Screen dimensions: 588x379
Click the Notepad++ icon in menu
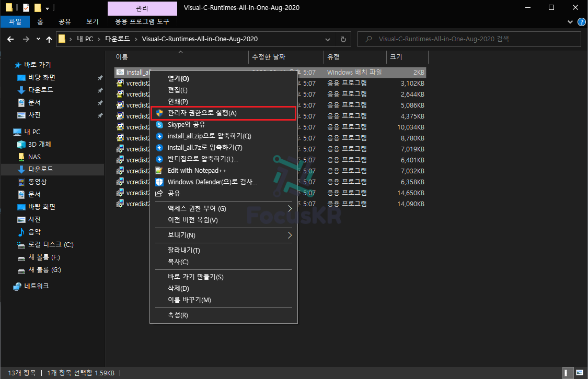[159, 170]
